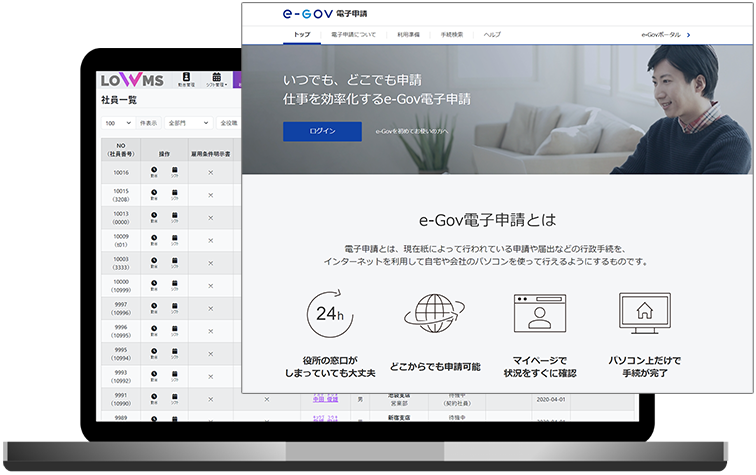Click the shift calendar icon for employee 10003
The image size is (756, 475).
(x=175, y=262)
